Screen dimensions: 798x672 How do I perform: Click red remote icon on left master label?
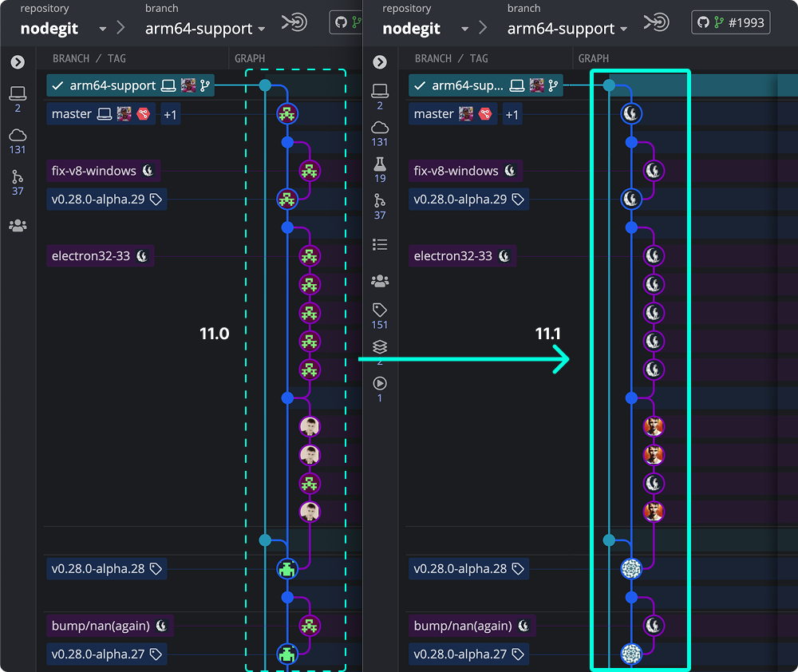pos(144,114)
